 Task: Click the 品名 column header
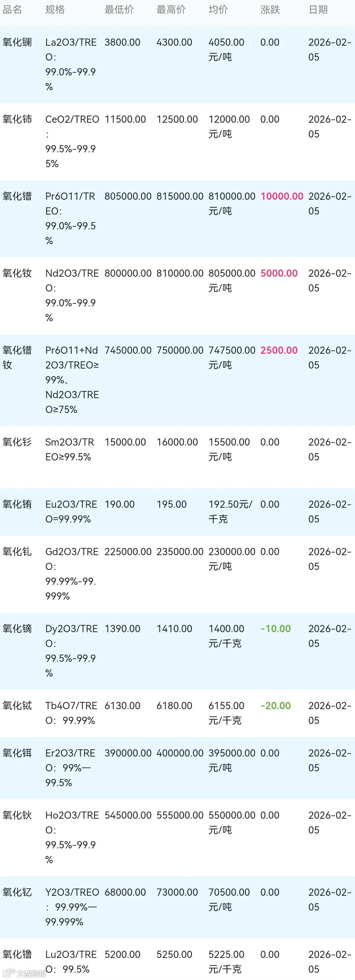tap(12, 10)
